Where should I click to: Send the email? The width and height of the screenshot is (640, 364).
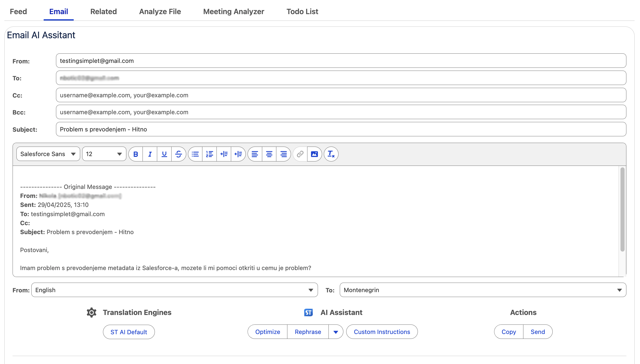[538, 332]
